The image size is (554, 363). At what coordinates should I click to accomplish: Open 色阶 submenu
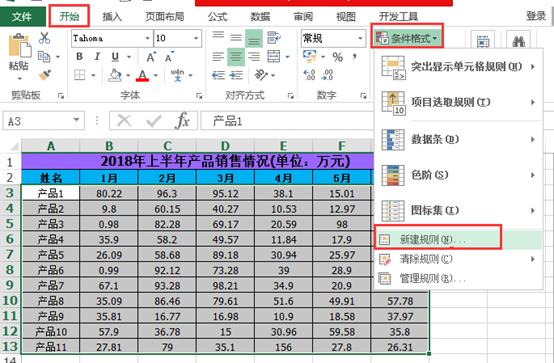point(459,175)
